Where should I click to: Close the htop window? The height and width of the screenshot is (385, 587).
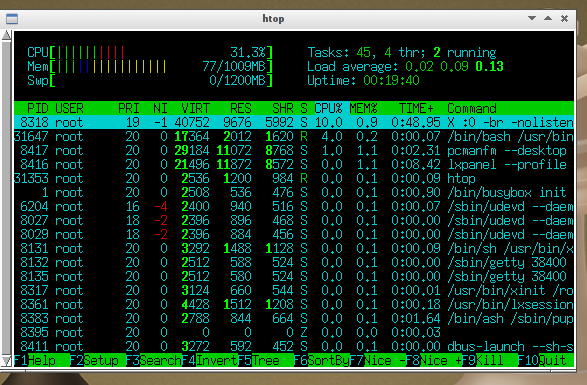pos(565,18)
